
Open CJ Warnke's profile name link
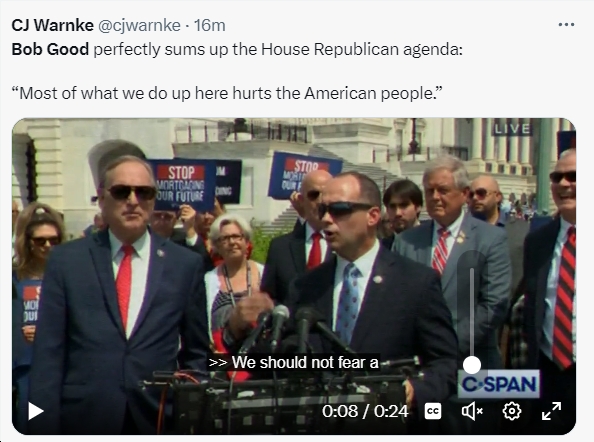pyautogui.click(x=53, y=26)
